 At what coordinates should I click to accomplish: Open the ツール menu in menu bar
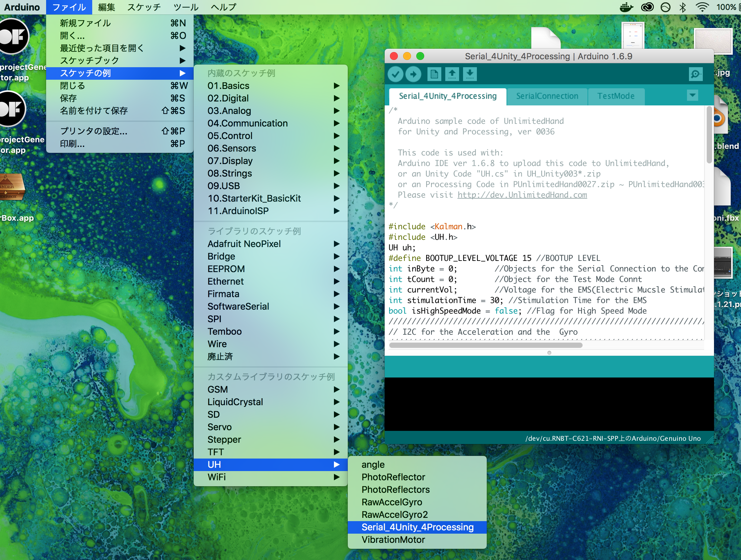tap(186, 7)
